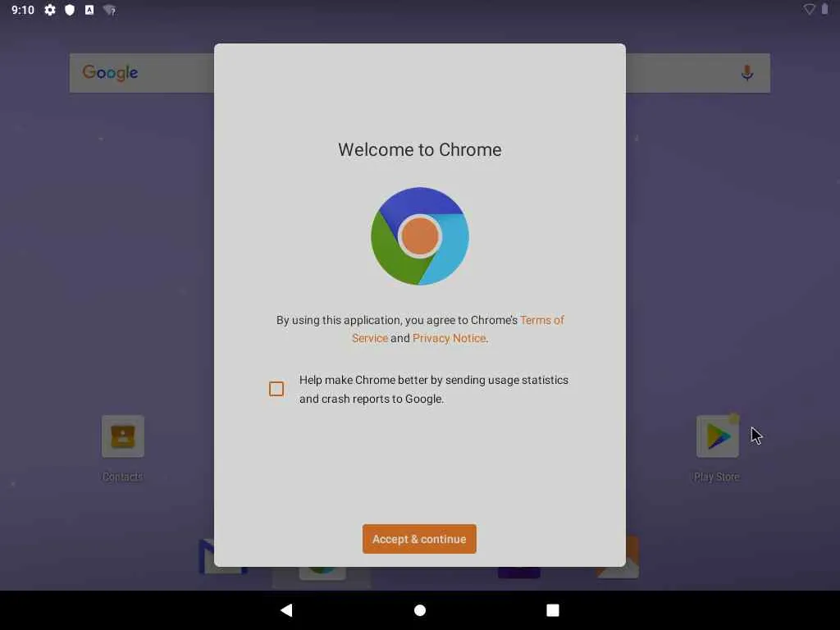Click the keyboard 'A' status bar icon
The height and width of the screenshot is (630, 840).
point(89,10)
